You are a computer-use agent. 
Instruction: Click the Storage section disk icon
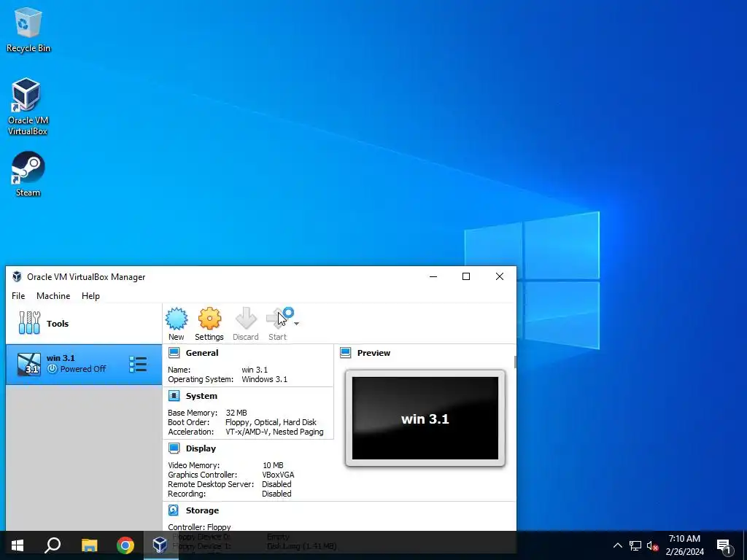pos(174,510)
